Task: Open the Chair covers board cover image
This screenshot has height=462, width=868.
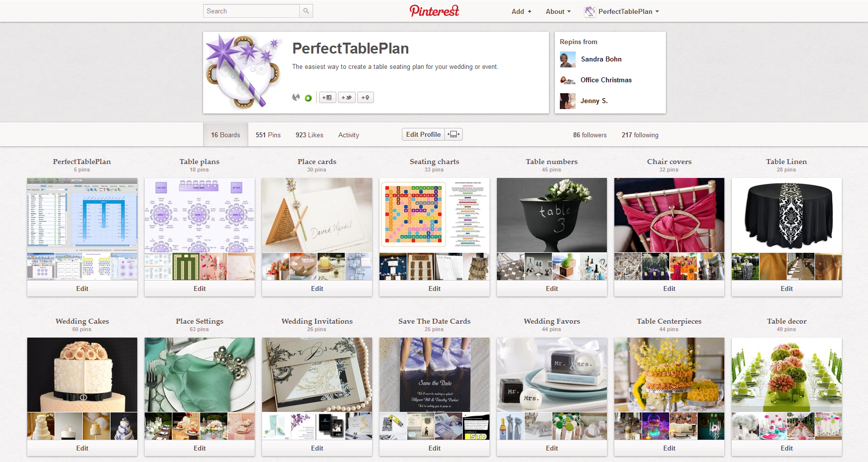Action: [x=669, y=215]
